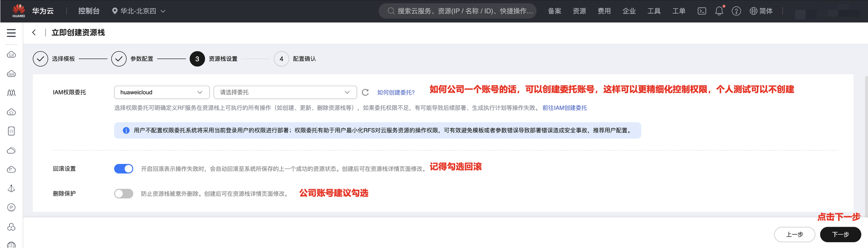Click the 华为云 brand text
Screen dimensions: 868x248
pos(43,11)
